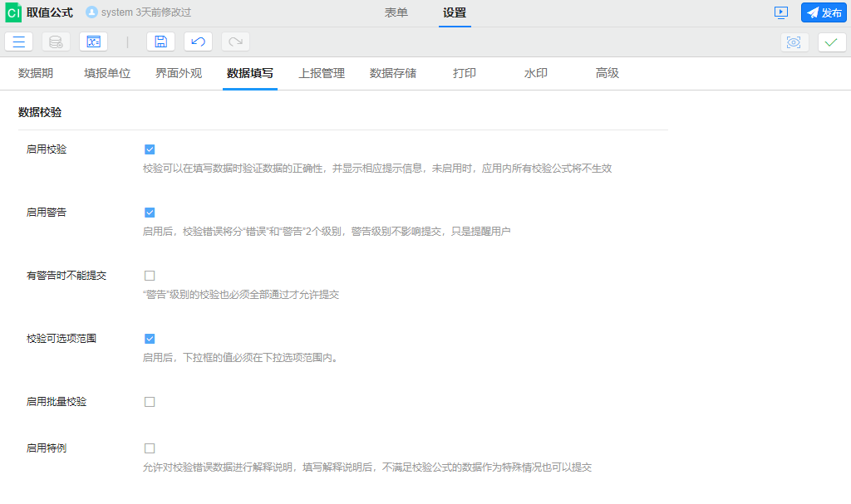Screen dimensions: 851x504
Task: Enable the 启用特例 option
Action: [150, 448]
